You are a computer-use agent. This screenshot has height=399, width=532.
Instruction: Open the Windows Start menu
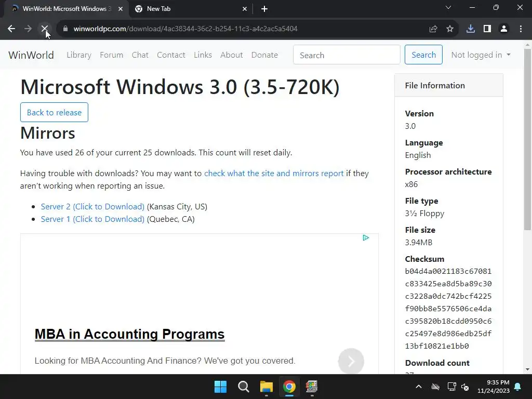point(220,387)
